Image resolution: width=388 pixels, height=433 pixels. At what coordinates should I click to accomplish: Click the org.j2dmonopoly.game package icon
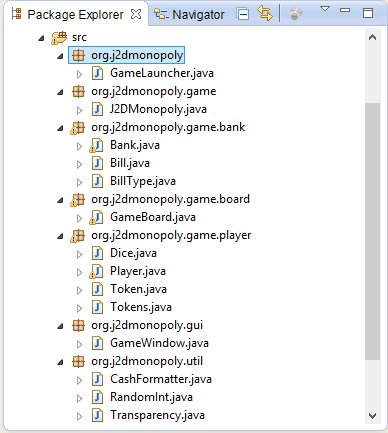click(x=78, y=91)
